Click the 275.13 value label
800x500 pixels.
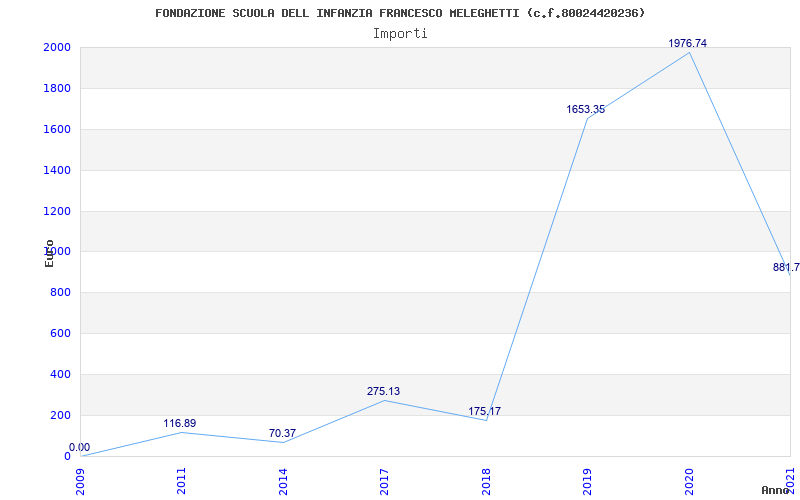pyautogui.click(x=383, y=391)
